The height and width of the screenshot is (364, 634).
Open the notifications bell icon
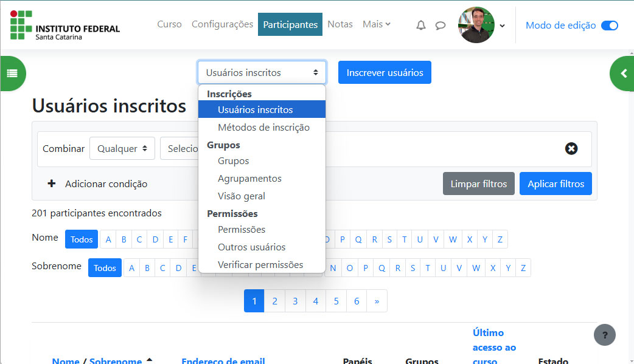pos(420,25)
